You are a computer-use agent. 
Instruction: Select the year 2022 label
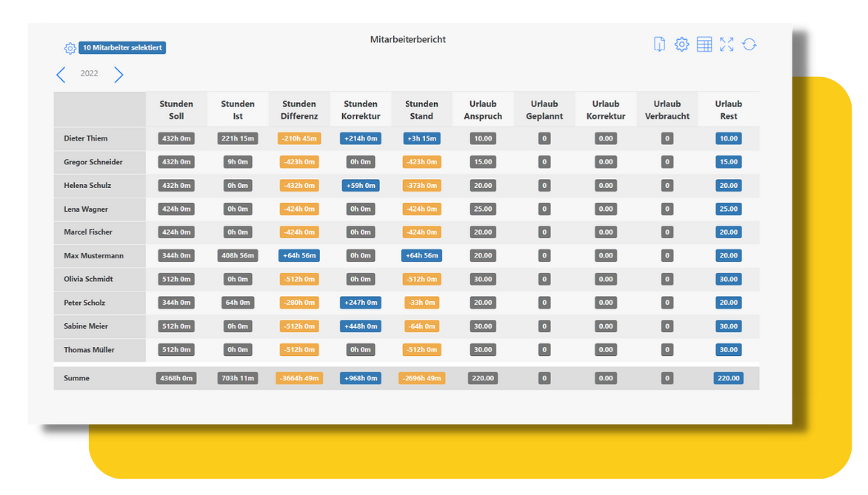tap(90, 74)
